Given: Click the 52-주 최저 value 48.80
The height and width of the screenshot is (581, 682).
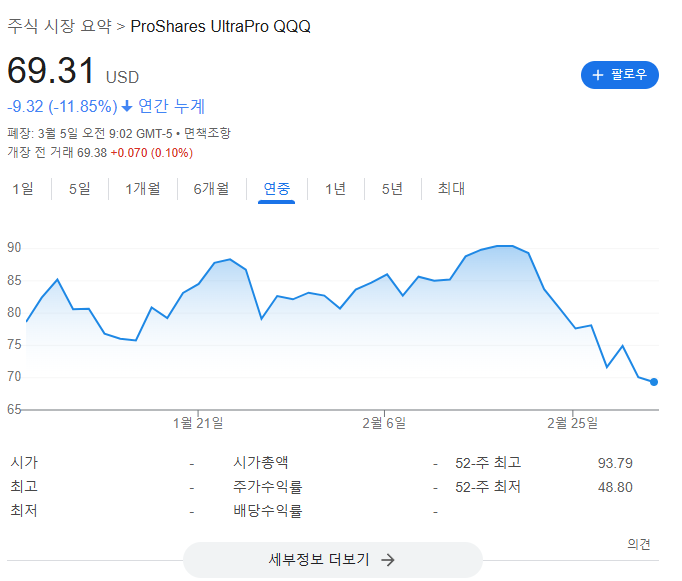Looking at the screenshot, I should coord(615,487).
